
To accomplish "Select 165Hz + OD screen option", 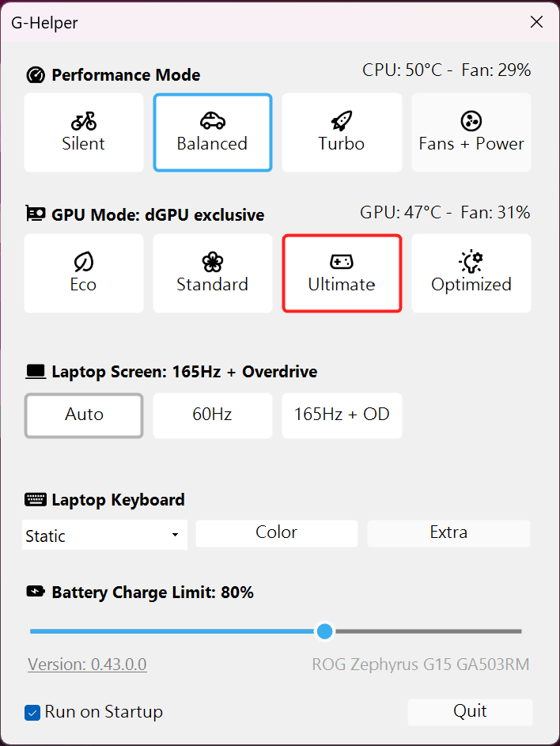I will (x=342, y=415).
